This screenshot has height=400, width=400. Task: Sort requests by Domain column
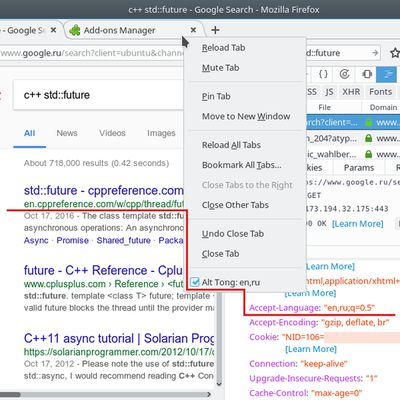coord(383,107)
